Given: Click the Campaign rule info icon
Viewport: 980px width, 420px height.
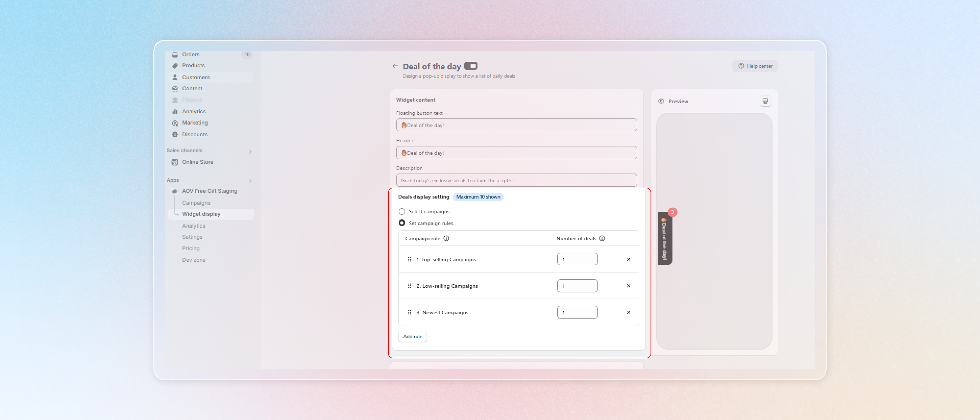Looking at the screenshot, I should coord(446,239).
